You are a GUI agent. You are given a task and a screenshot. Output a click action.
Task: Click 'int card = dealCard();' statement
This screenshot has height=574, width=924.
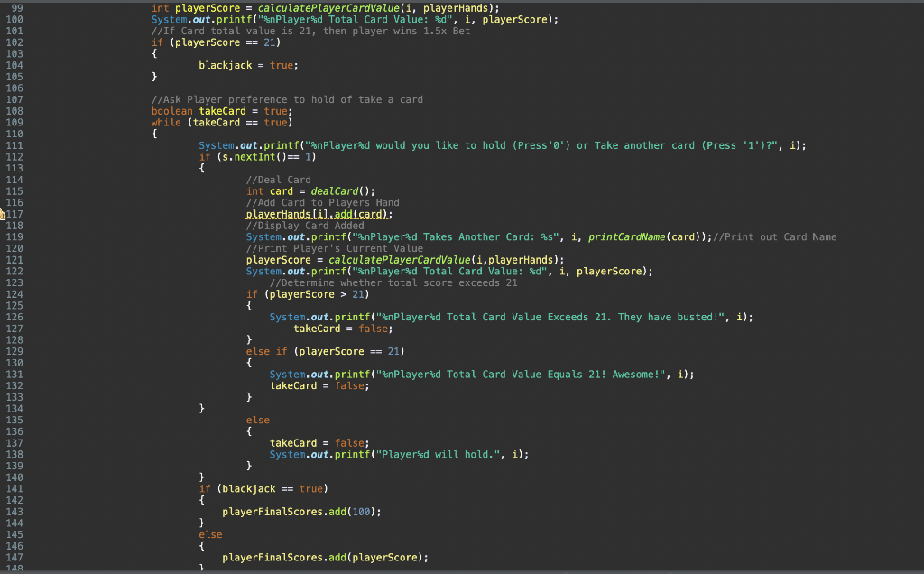click(310, 191)
